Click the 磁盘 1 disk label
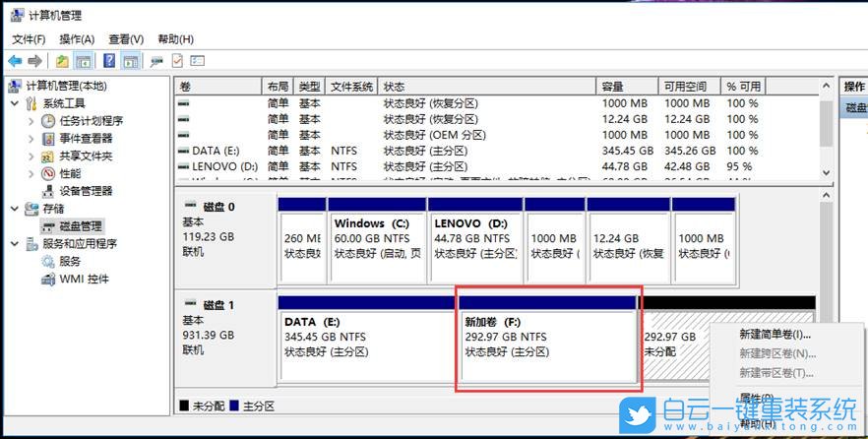The height and width of the screenshot is (439, 868). (x=219, y=305)
